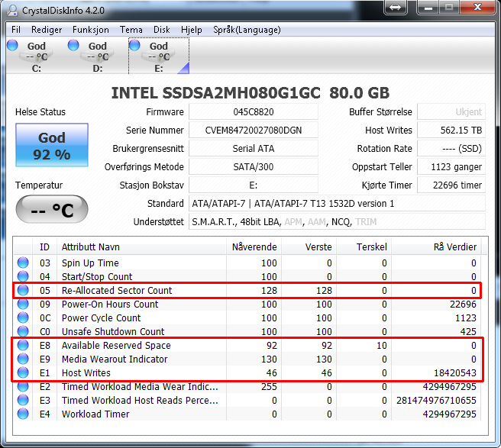Screen dimensions: 501x448
Task: Click the Buffer Størrelse Ukjent field
Action: coord(451,112)
